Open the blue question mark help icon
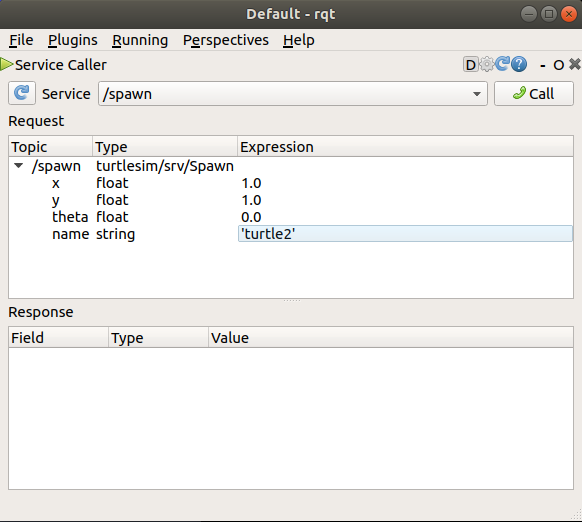 click(x=519, y=64)
